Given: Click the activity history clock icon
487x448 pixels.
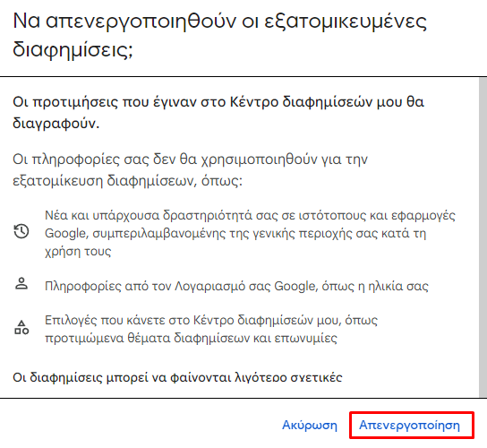Looking at the screenshot, I should point(21,232).
